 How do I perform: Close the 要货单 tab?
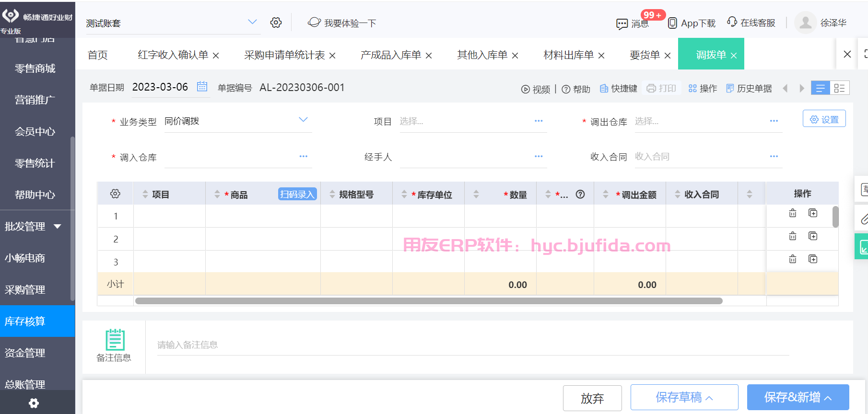click(x=667, y=56)
